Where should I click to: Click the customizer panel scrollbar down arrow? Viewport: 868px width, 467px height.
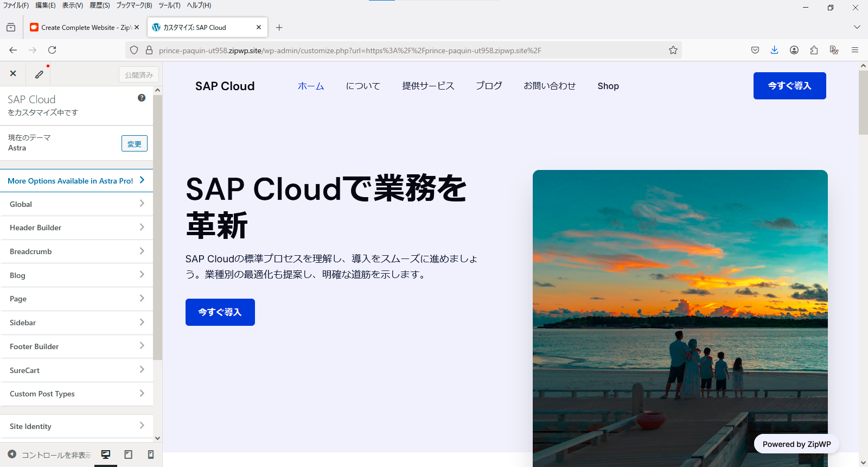coord(157,438)
